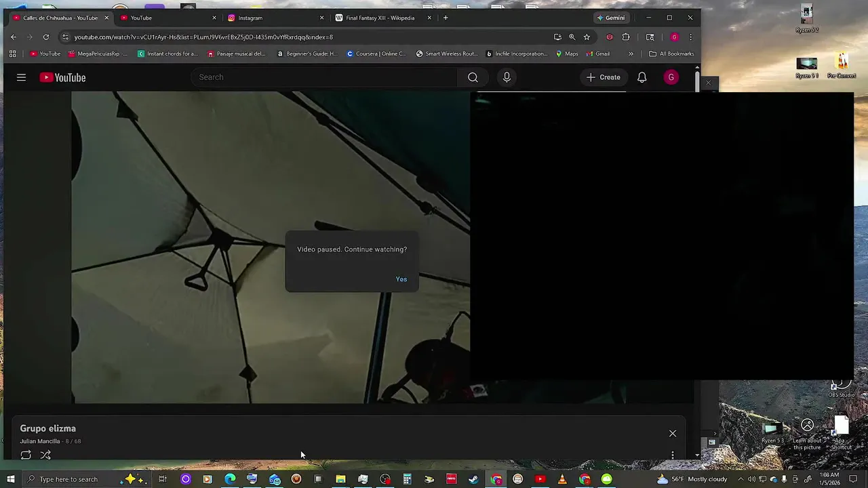Open YouTube account avatar menu
The image size is (868, 488).
[x=671, y=77]
